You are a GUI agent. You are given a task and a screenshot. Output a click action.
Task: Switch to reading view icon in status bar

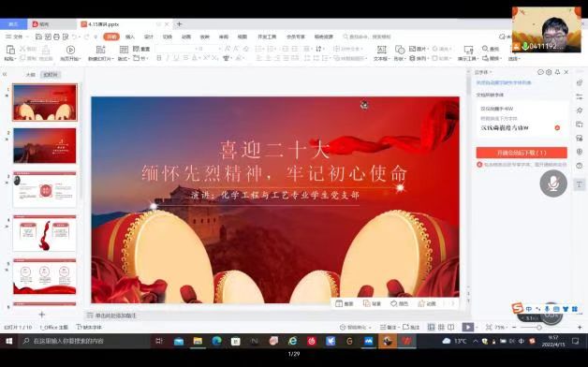[450, 328]
